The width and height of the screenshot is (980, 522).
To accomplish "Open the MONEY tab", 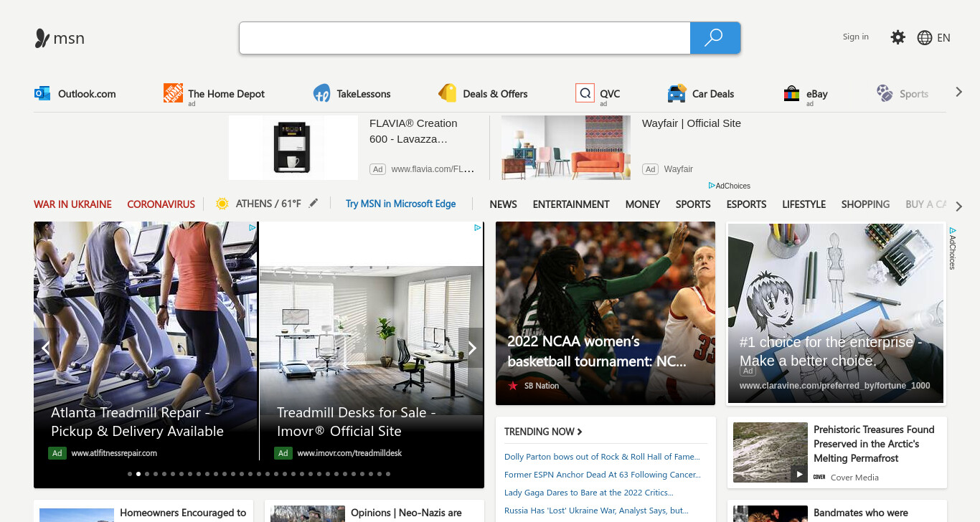I will (643, 204).
